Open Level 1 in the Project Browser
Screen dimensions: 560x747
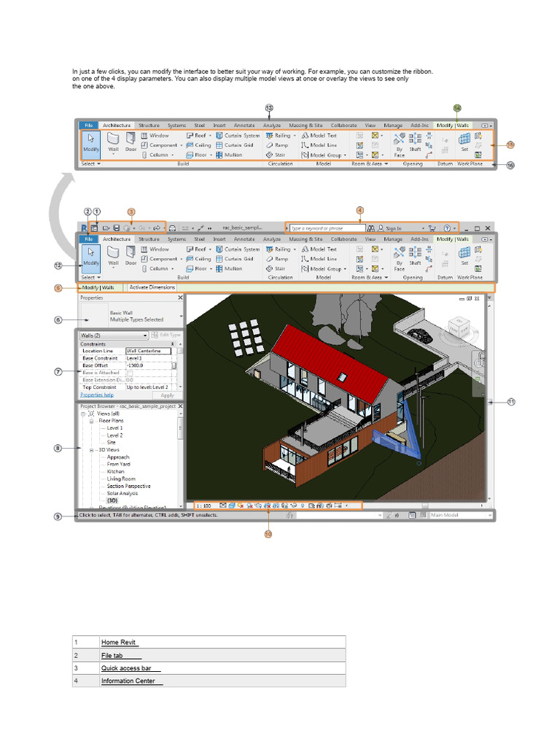[x=114, y=427]
